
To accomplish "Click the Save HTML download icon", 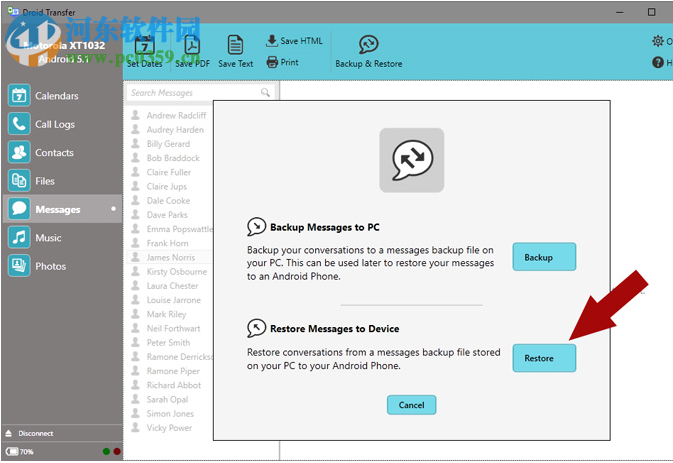I will pyautogui.click(x=272, y=41).
